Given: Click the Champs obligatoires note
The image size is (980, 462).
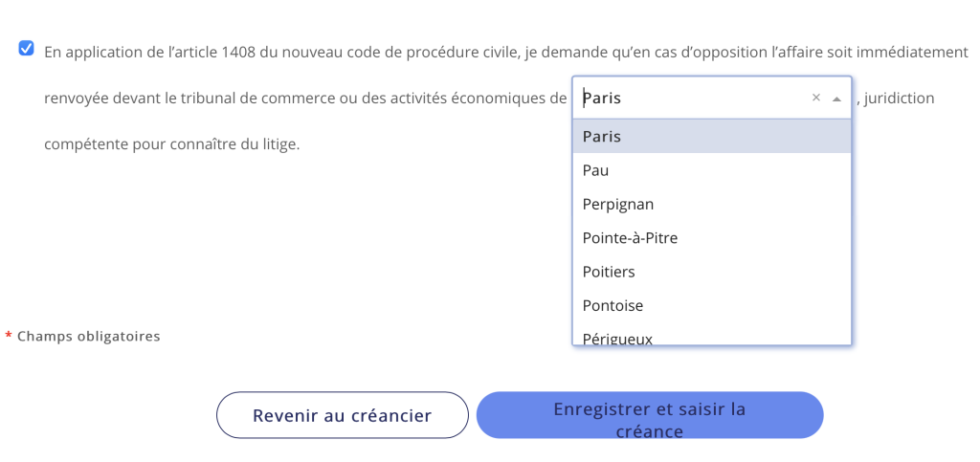Looking at the screenshot, I should [89, 337].
